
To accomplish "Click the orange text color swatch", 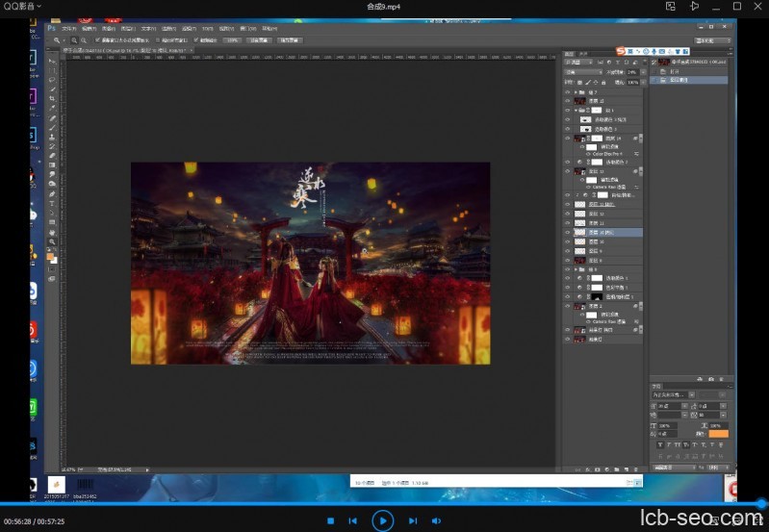I will 718,434.
